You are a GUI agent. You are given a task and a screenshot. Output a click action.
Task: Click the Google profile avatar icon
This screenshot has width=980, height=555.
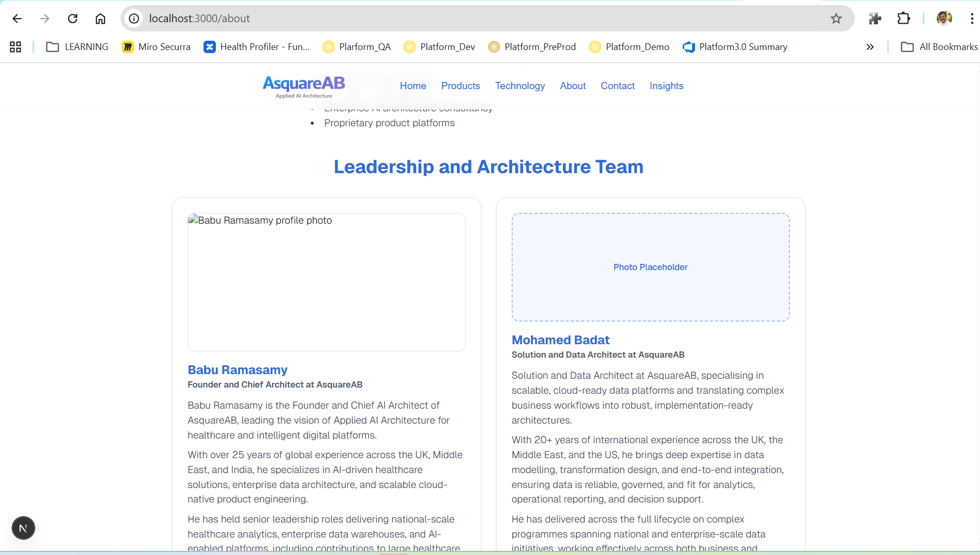click(944, 18)
